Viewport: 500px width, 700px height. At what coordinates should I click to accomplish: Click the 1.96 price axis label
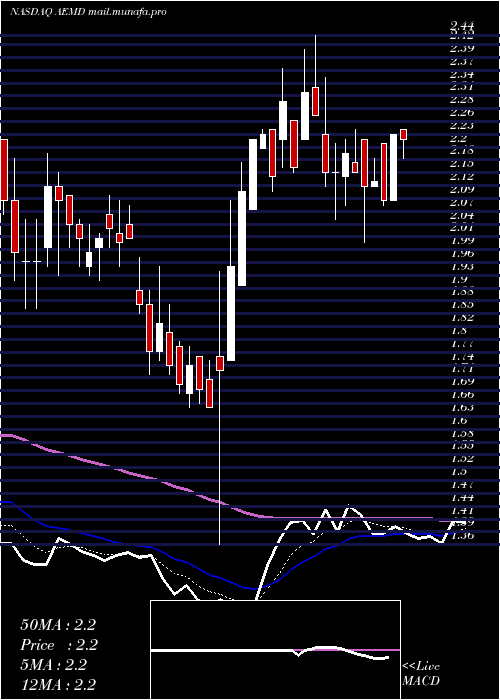click(x=462, y=254)
